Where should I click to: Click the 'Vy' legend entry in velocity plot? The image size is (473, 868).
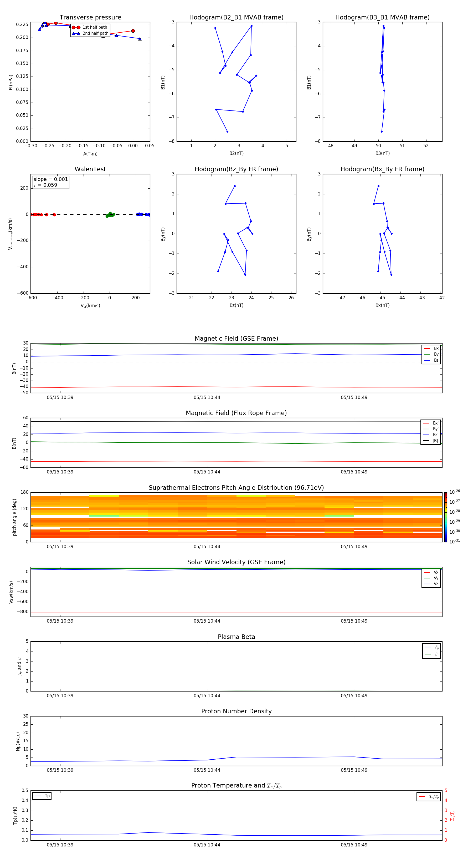tap(431, 578)
